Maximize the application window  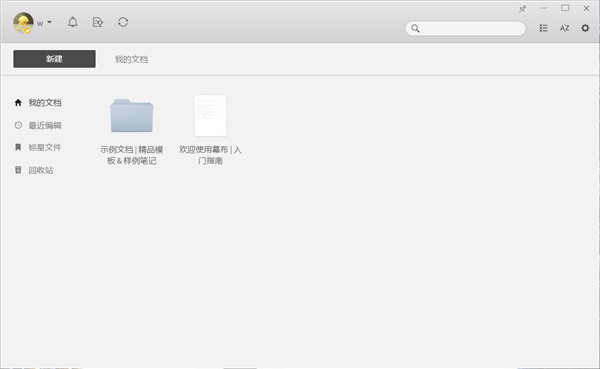point(565,8)
